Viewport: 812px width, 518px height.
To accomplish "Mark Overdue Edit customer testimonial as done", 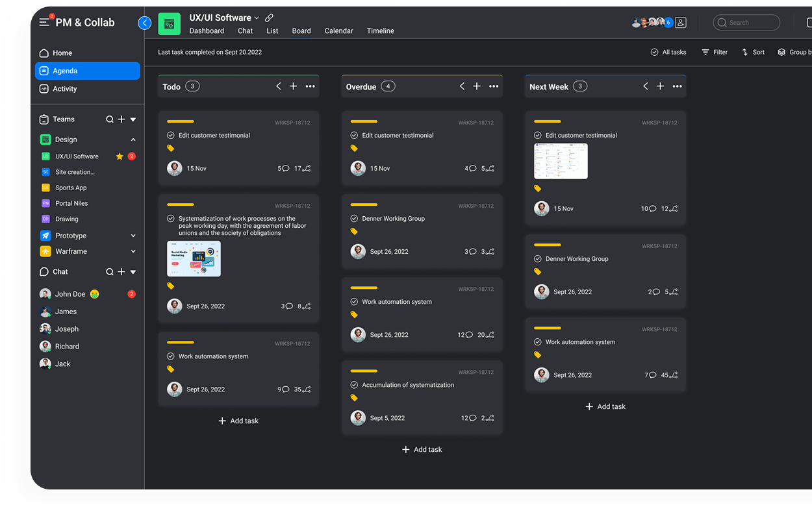I will click(x=354, y=136).
